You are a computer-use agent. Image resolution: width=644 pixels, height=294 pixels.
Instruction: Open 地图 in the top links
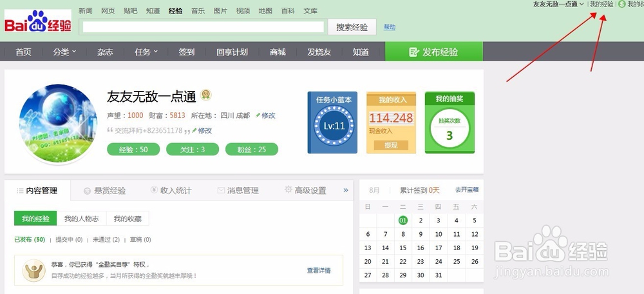point(266,11)
